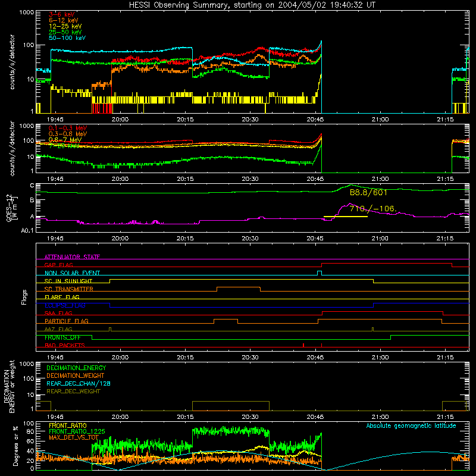Click the SC_IN_SUNLIGHT flag label

[x=68, y=281]
